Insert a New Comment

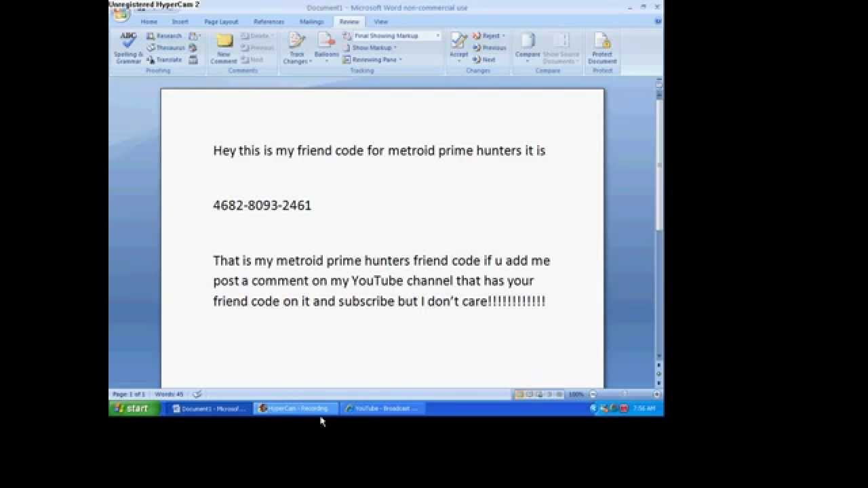point(224,48)
